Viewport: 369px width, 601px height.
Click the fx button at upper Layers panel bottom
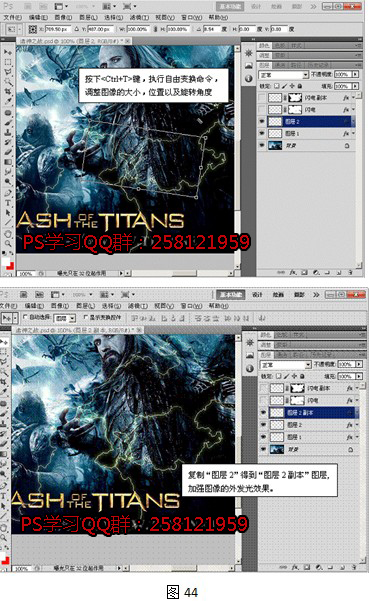pyautogui.click(x=293, y=272)
